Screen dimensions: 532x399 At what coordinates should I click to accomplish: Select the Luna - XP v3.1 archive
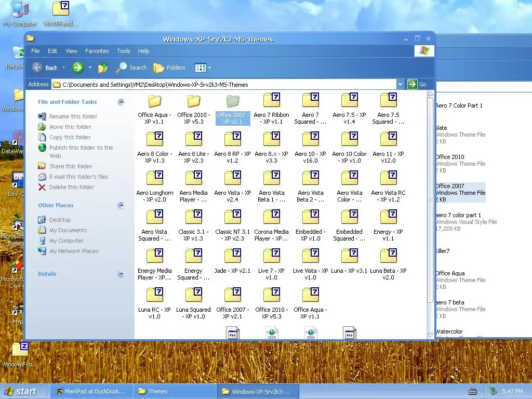(x=349, y=261)
